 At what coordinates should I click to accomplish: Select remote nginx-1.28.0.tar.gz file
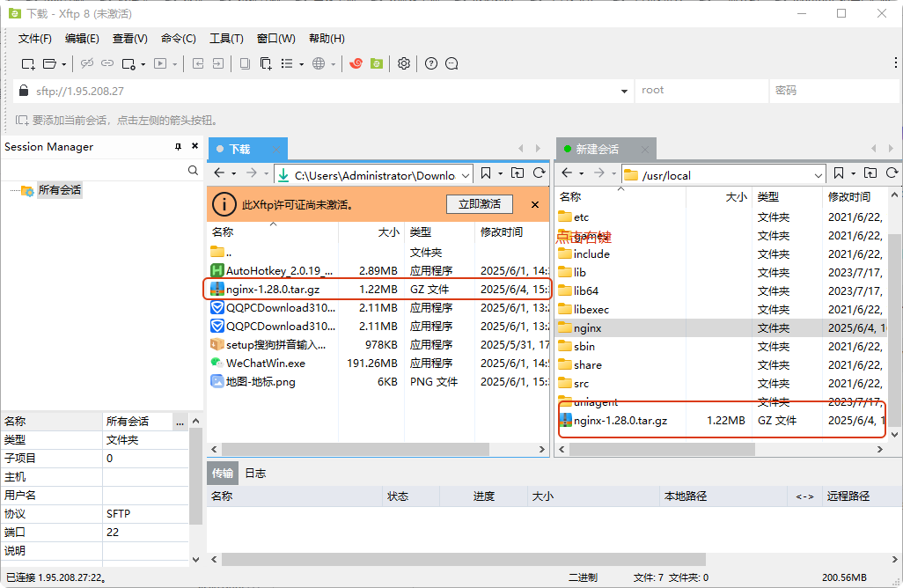[723, 421]
